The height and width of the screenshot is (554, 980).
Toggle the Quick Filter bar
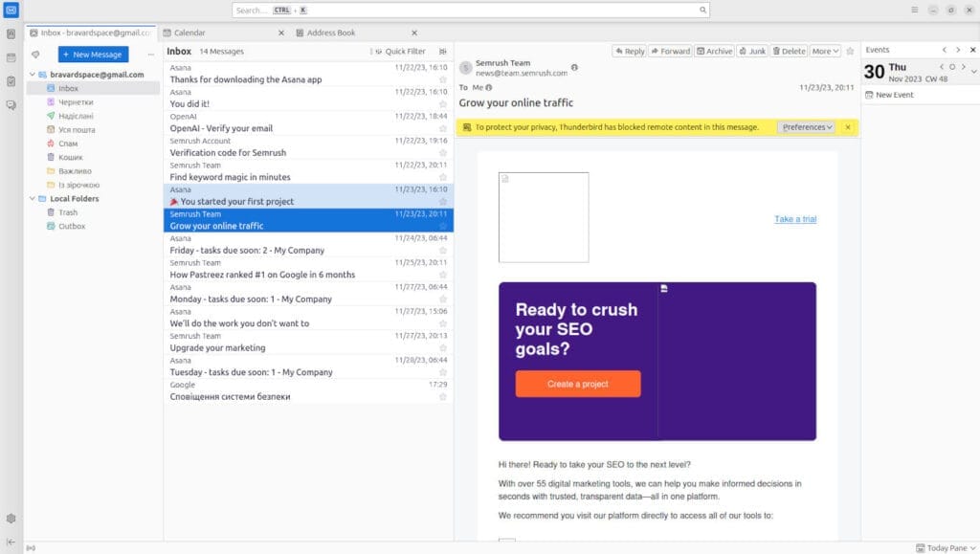400,52
